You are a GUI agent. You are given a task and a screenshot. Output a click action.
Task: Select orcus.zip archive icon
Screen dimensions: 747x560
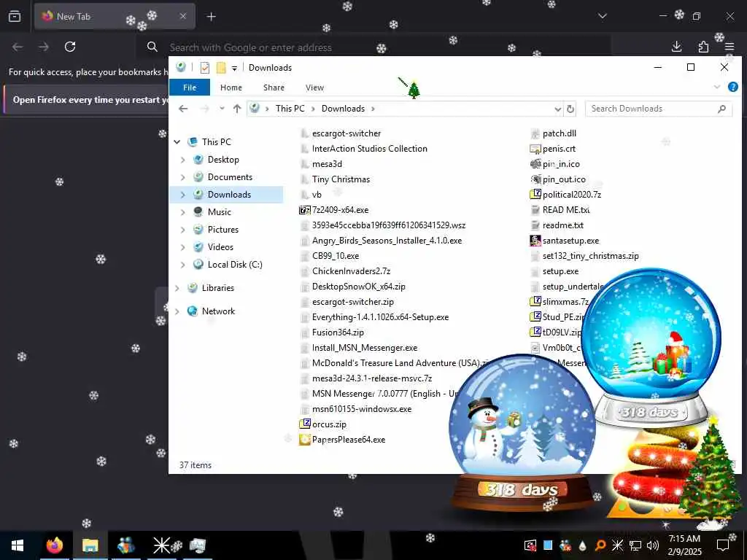(304, 424)
